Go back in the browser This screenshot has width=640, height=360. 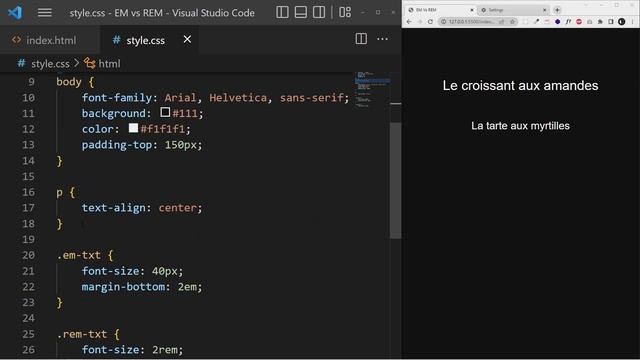(x=409, y=22)
